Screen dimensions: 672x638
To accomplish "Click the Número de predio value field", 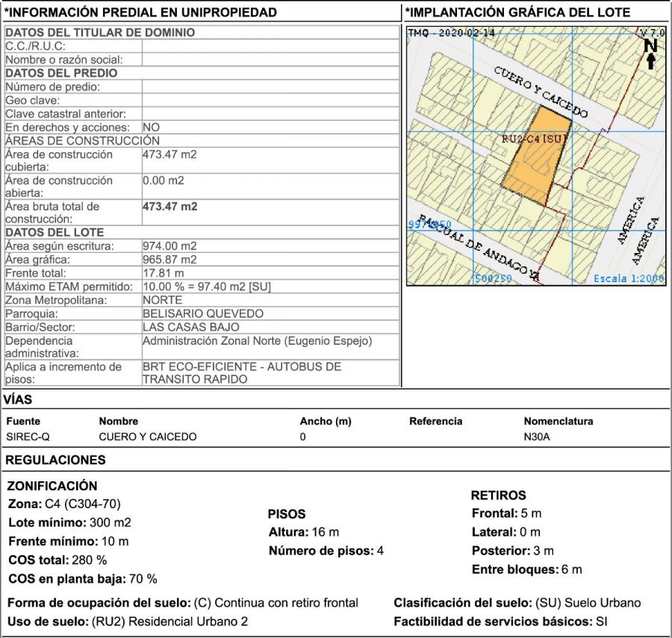I will pos(270,87).
